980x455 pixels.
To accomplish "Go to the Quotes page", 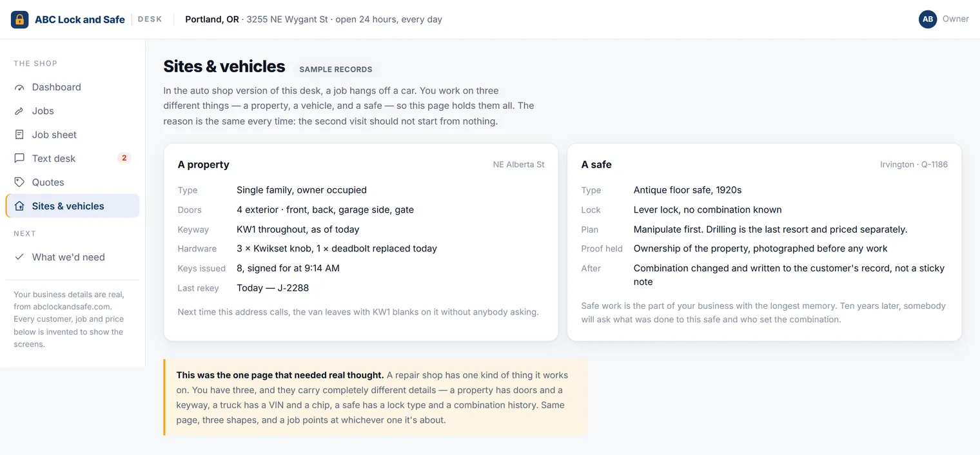I will pos(72,182).
